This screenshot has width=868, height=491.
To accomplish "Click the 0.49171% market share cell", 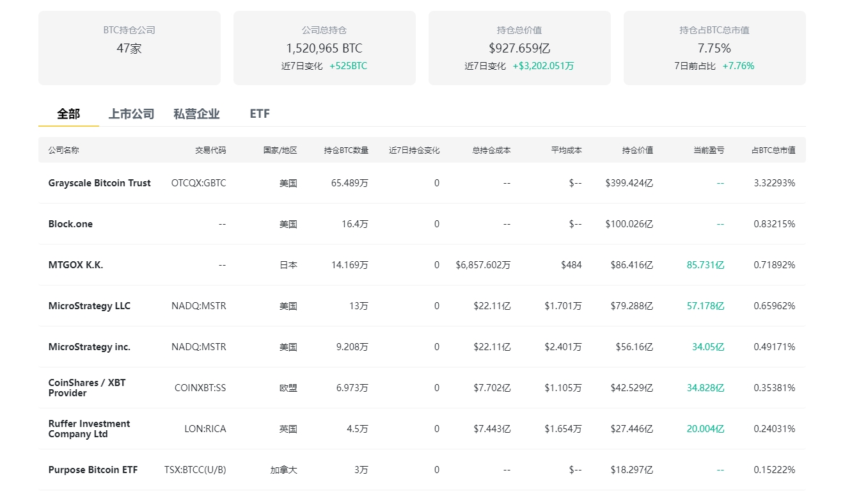I will point(775,347).
